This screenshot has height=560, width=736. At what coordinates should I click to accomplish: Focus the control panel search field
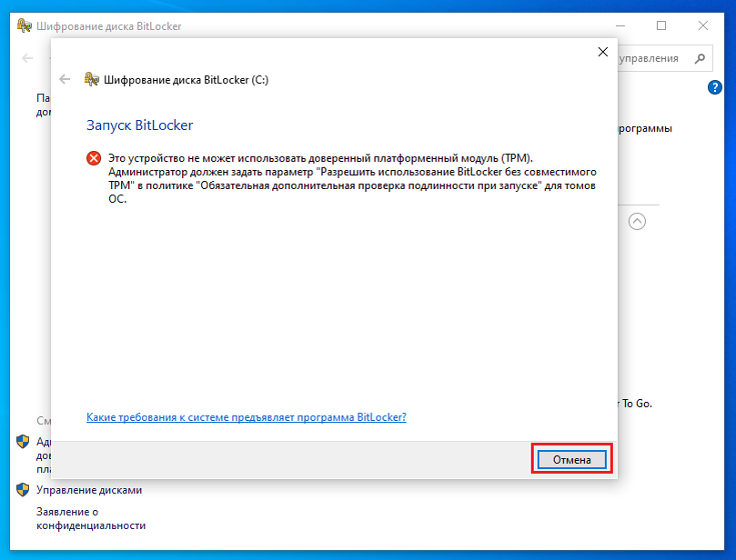tap(666, 58)
